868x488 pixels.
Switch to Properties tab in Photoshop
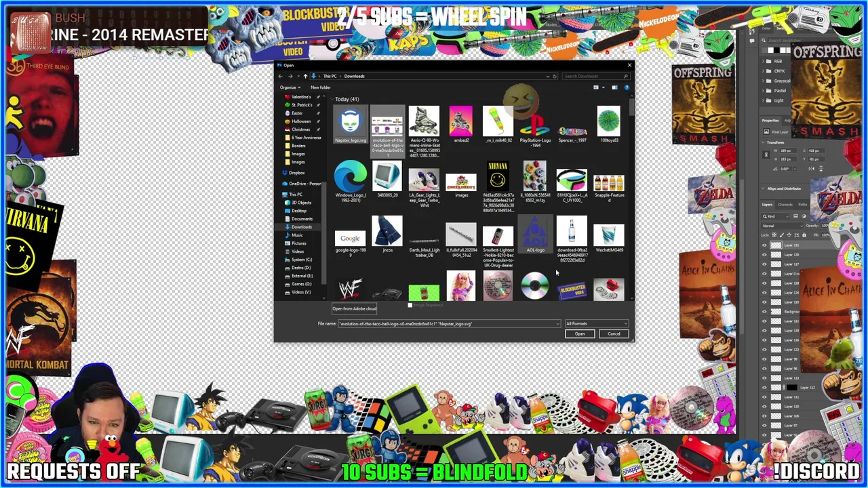770,121
